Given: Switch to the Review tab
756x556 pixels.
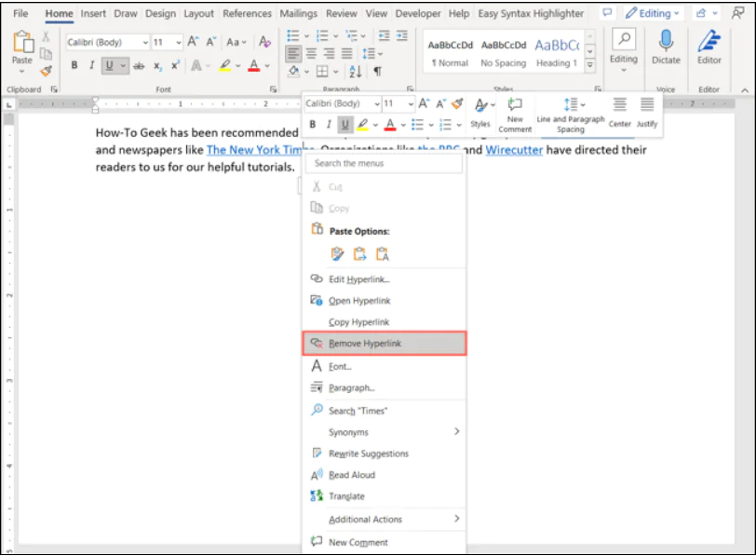Looking at the screenshot, I should point(342,13).
